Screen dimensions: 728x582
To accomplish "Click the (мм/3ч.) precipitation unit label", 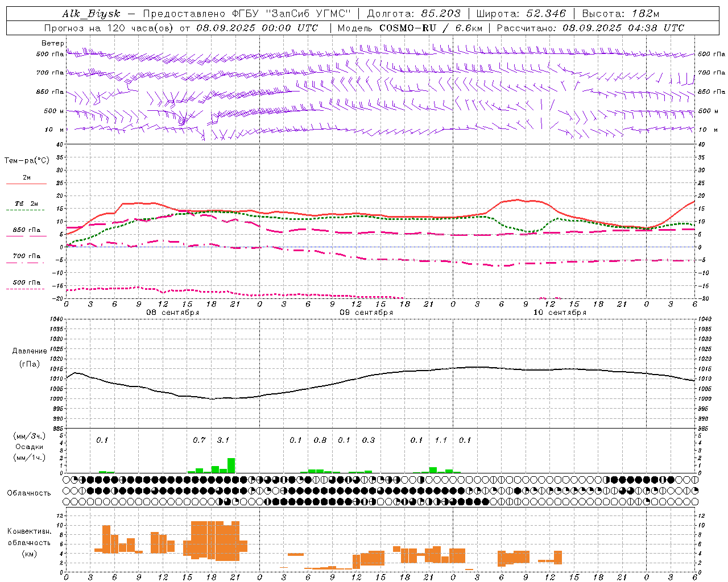I will tap(30, 436).
